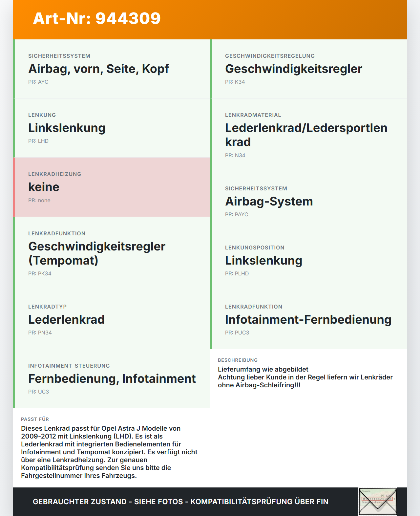Screen dimensions: 420x516
Task: Click the Lederlenkrad/Ledersportlenkrad heading
Action: pyautogui.click(x=306, y=135)
